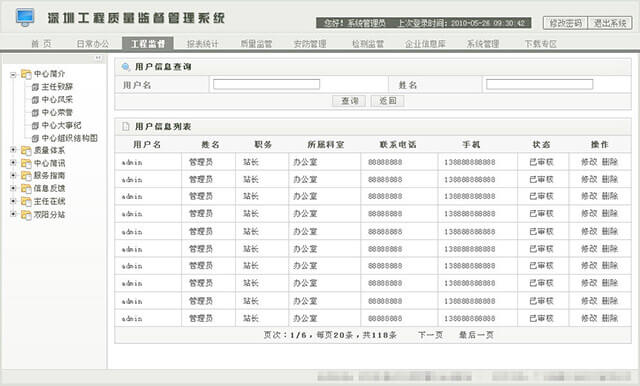This screenshot has height=386, width=640.
Task: Click the 返回 button
Action: (387, 101)
